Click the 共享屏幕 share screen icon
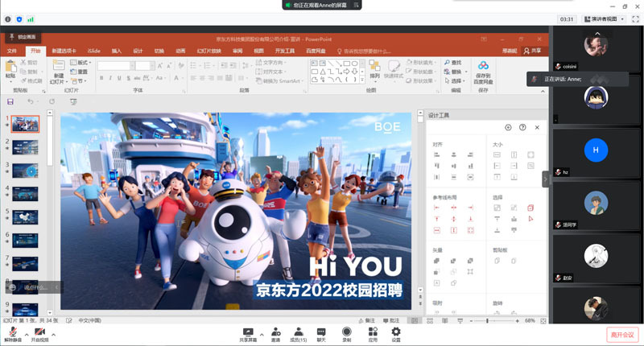This screenshot has height=346, width=644. pos(248,333)
